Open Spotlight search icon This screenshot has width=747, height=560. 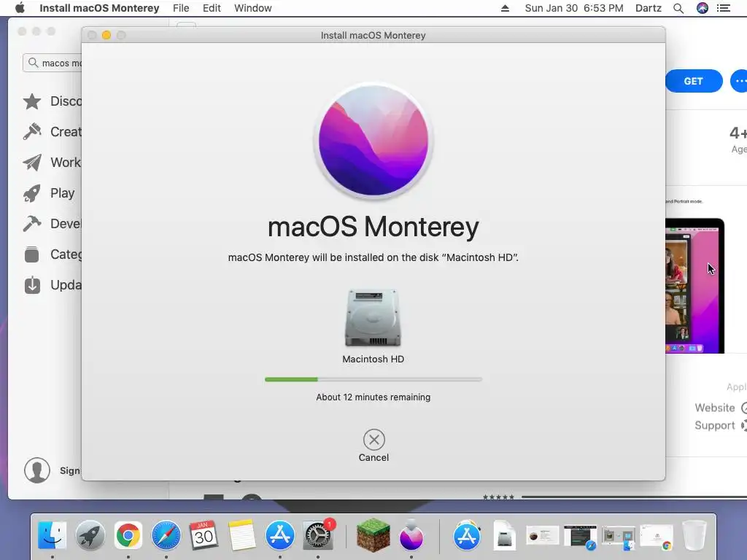click(678, 8)
